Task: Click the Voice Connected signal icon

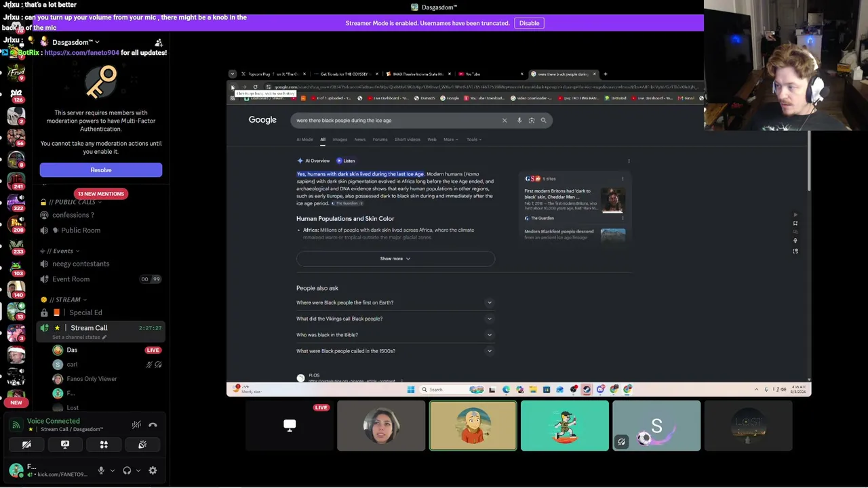Action: coord(17,425)
